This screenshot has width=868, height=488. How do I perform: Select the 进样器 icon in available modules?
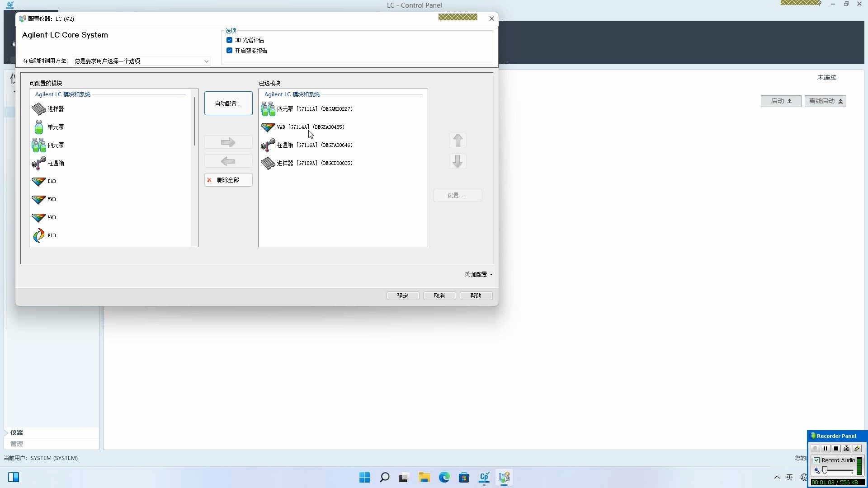(39, 109)
